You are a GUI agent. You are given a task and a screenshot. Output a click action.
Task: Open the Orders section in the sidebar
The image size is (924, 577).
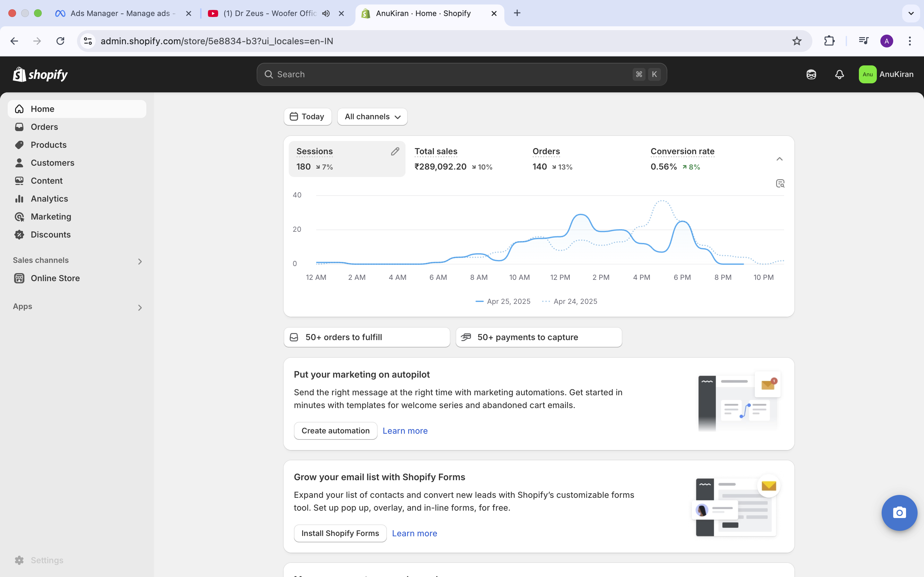coord(44,127)
